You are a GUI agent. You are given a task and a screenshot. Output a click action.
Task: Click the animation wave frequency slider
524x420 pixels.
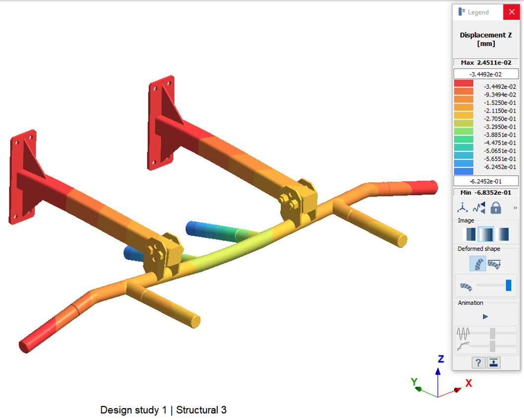pyautogui.click(x=492, y=333)
